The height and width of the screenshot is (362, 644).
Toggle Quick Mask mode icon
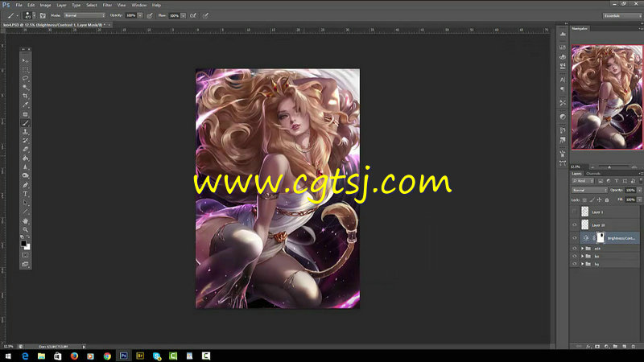pyautogui.click(x=26, y=255)
